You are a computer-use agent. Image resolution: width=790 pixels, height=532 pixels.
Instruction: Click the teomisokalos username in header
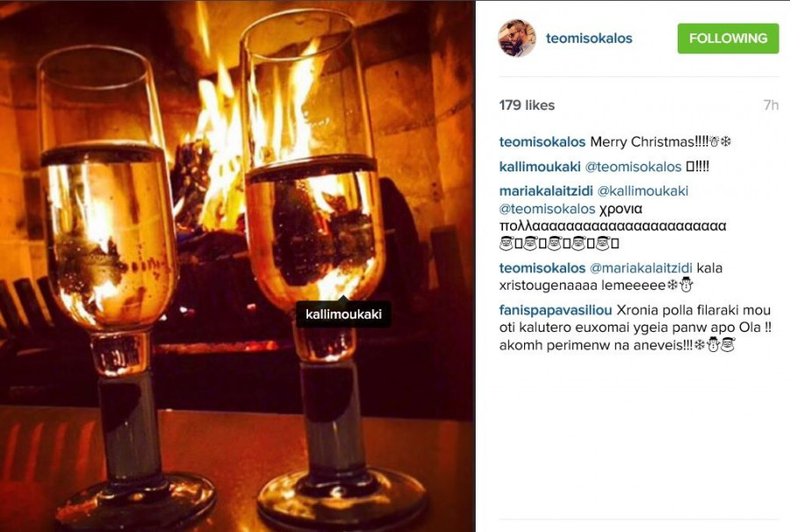pyautogui.click(x=588, y=39)
